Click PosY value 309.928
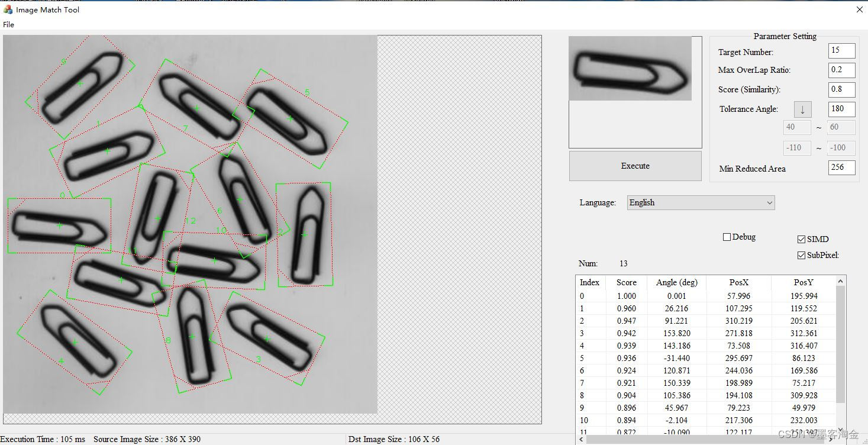The image size is (868, 445). click(804, 395)
